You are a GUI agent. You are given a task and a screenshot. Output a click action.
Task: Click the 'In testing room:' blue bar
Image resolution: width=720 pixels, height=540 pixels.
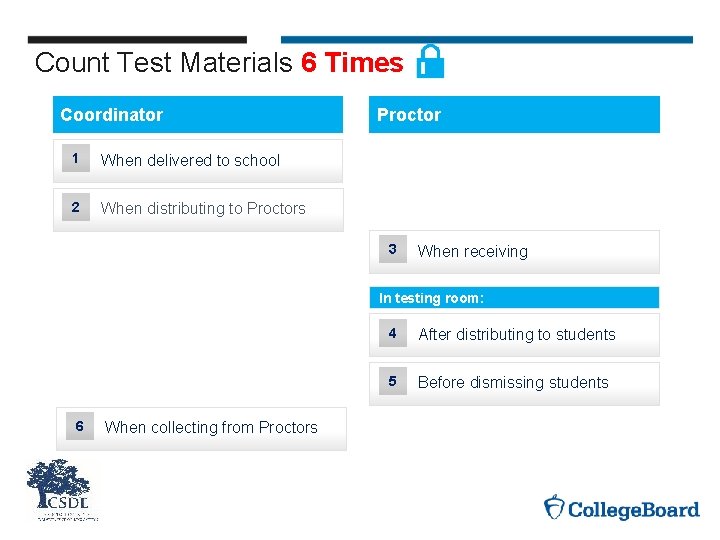pyautogui.click(x=514, y=298)
